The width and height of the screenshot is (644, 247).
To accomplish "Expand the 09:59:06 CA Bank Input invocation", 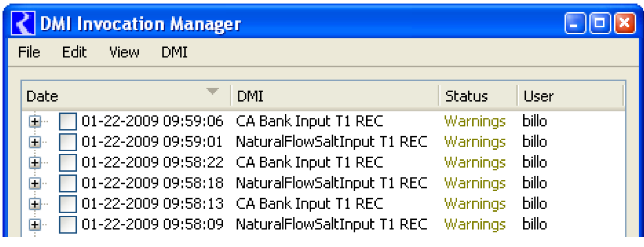I will (x=34, y=121).
